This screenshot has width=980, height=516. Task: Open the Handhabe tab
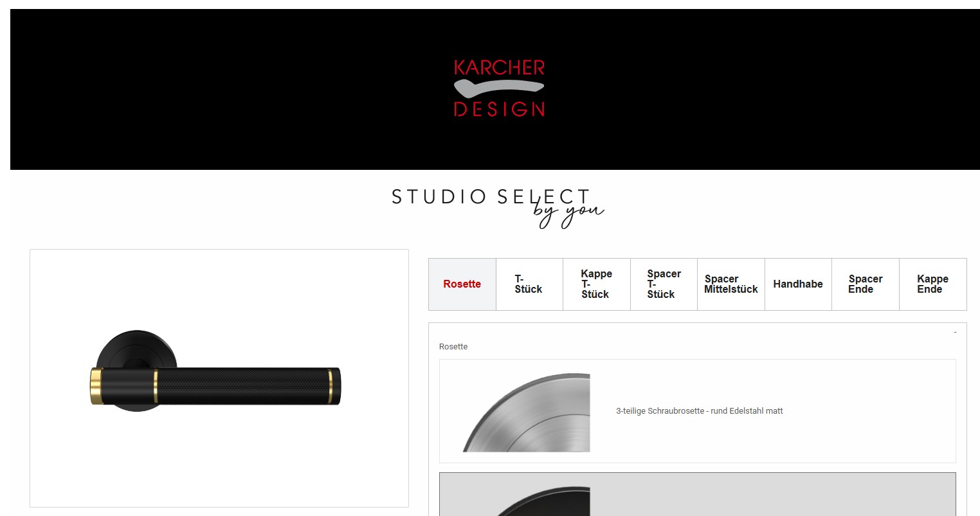(x=798, y=284)
